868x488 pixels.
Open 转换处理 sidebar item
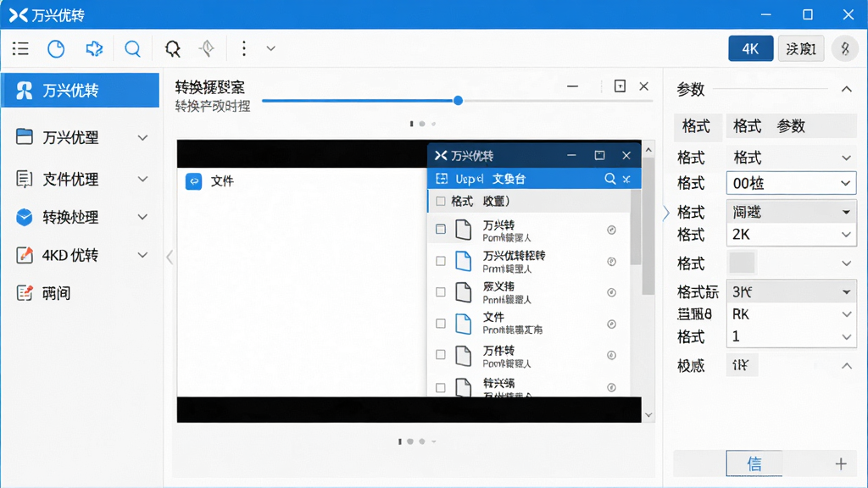81,217
